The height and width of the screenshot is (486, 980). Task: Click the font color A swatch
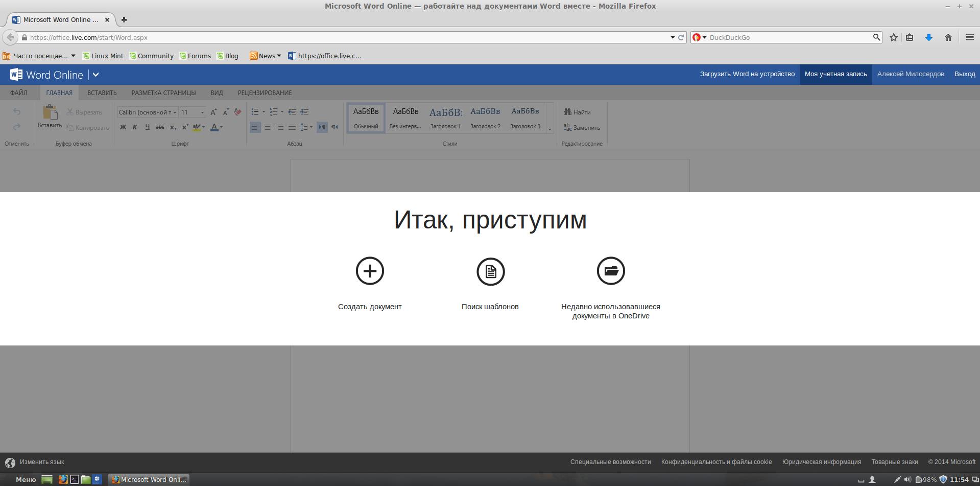(x=214, y=127)
